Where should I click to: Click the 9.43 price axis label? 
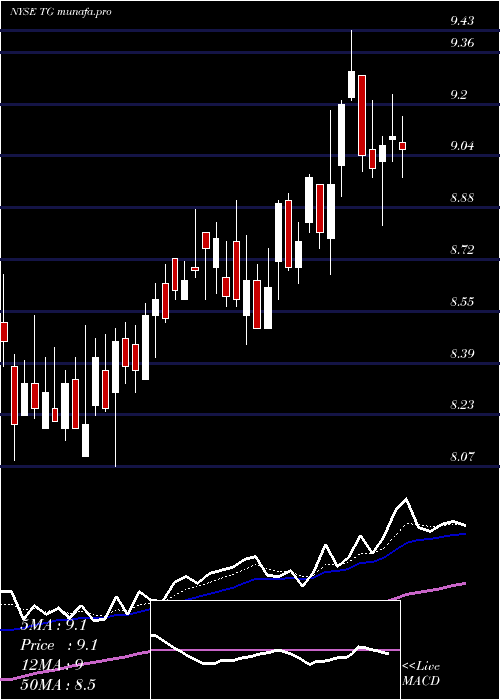[462, 21]
